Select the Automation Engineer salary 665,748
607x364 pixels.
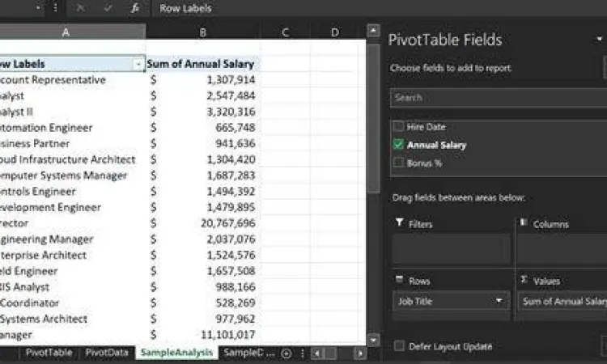[x=203, y=128]
